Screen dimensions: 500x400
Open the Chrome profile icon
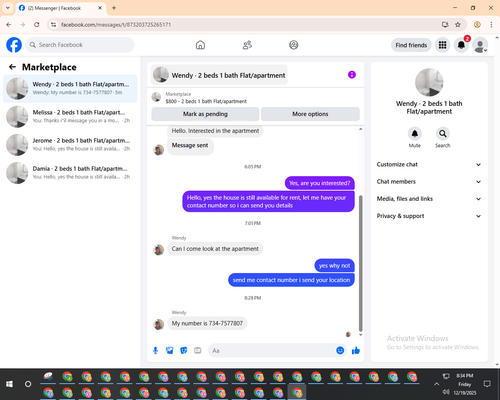[x=477, y=25]
